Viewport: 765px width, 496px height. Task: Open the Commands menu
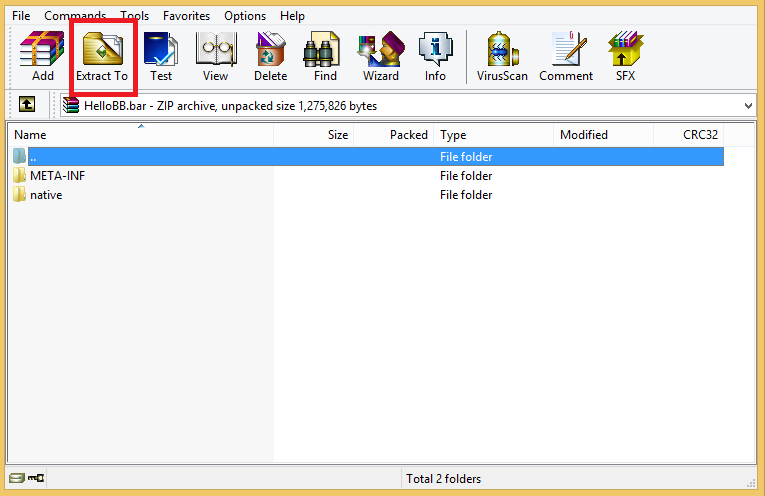(x=75, y=16)
